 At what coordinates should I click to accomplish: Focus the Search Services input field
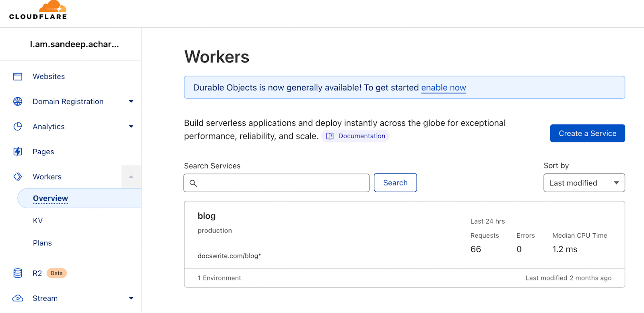pos(277,183)
